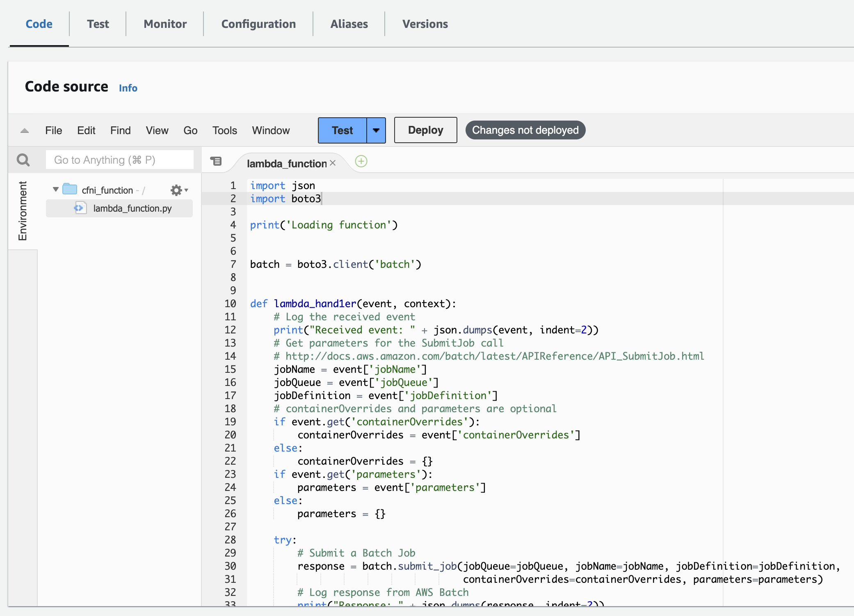Collapse the cfni_function folder tree
The width and height of the screenshot is (854, 616).
pyautogui.click(x=56, y=189)
